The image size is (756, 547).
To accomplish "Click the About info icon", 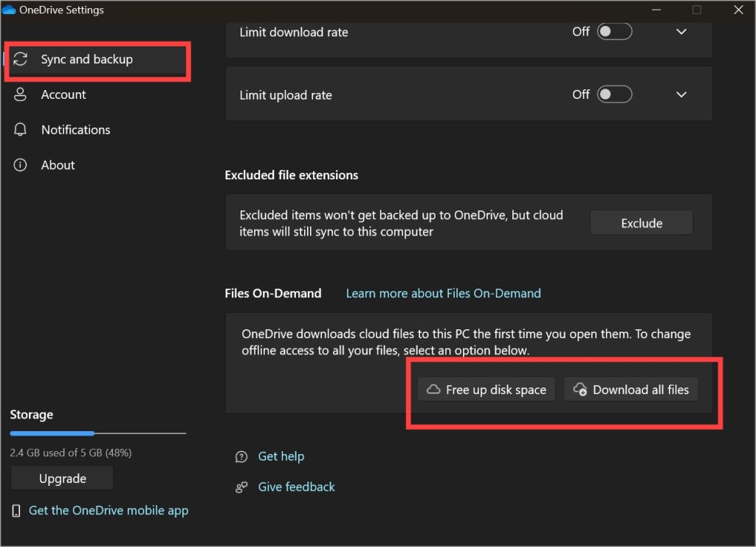I will 21,165.
